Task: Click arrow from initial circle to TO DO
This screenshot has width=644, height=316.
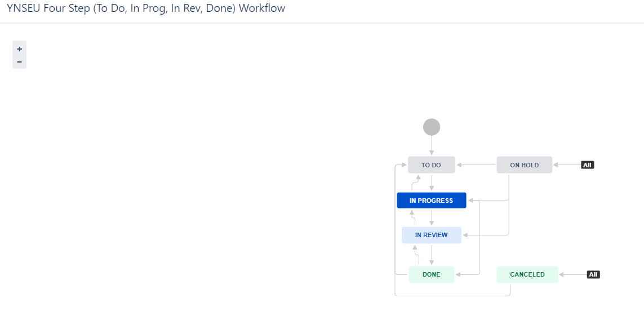Action: click(431, 146)
